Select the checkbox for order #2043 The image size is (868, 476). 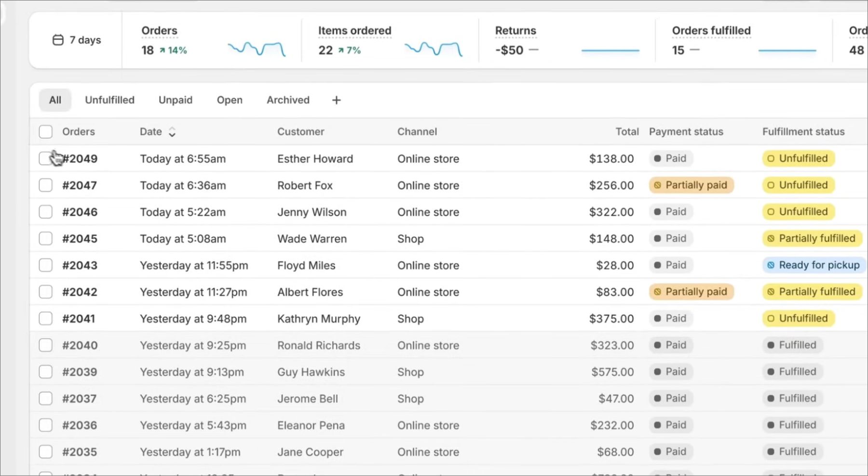[46, 265]
